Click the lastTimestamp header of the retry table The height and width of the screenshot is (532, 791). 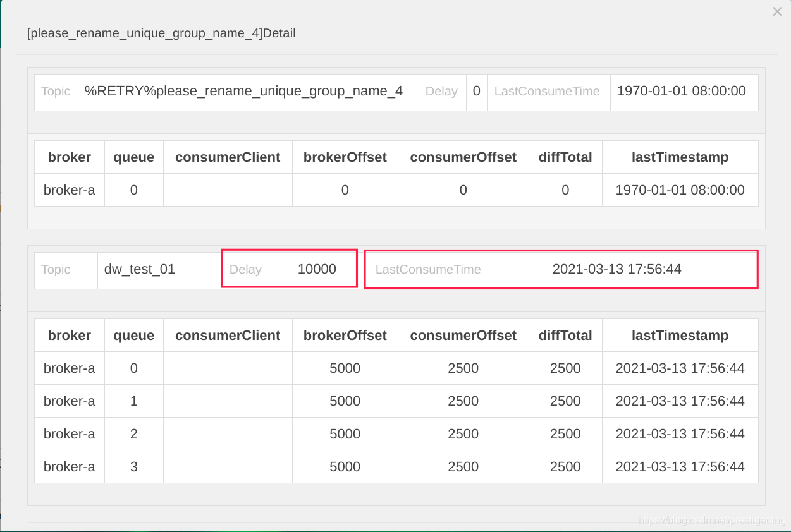pos(680,157)
